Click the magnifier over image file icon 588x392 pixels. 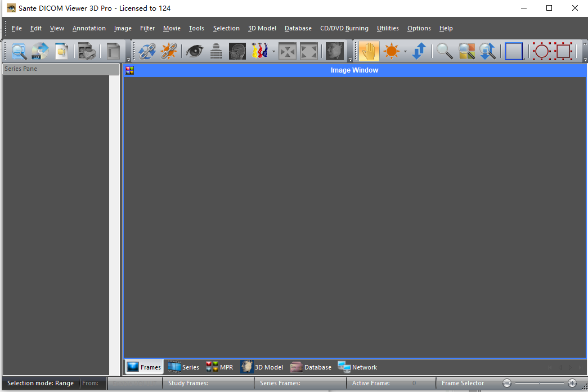click(19, 52)
